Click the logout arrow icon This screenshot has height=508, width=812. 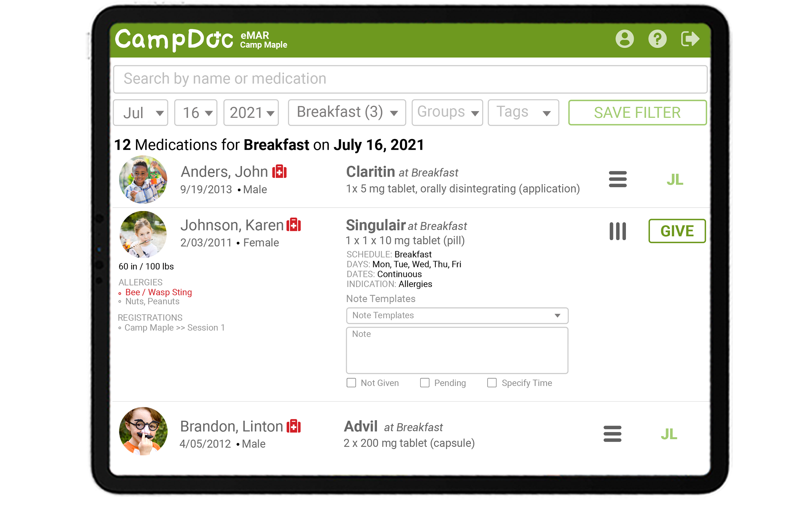point(690,39)
